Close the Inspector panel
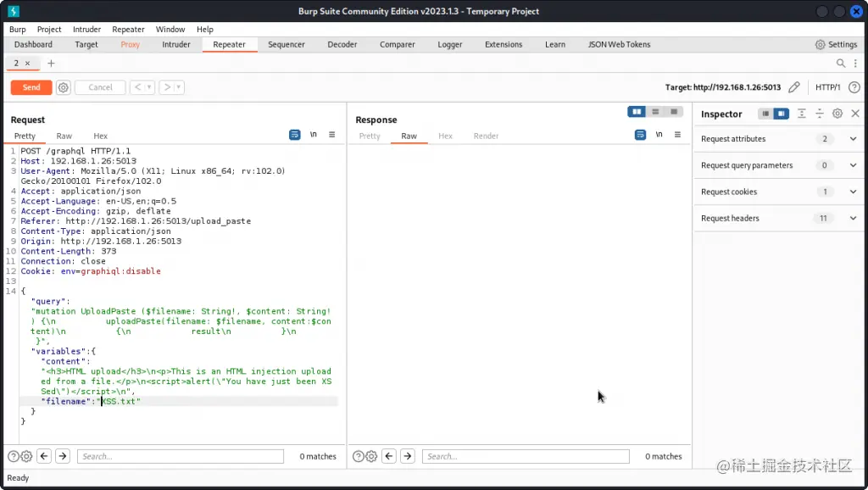The image size is (868, 490). click(x=855, y=114)
